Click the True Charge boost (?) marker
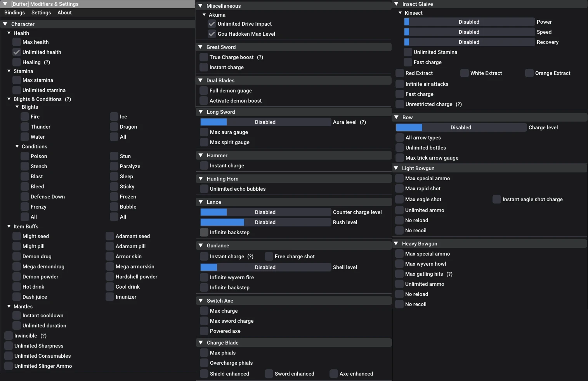The height and width of the screenshot is (381, 588). click(x=260, y=57)
